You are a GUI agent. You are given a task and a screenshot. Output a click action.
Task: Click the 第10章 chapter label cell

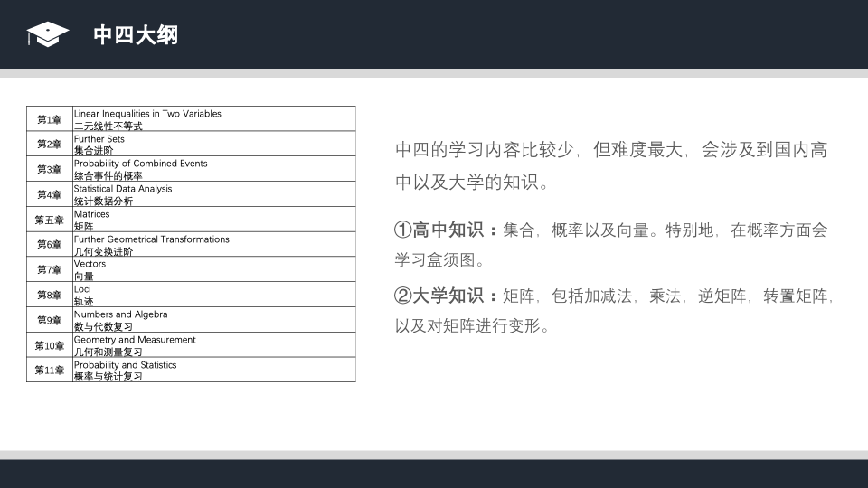pyautogui.click(x=49, y=344)
